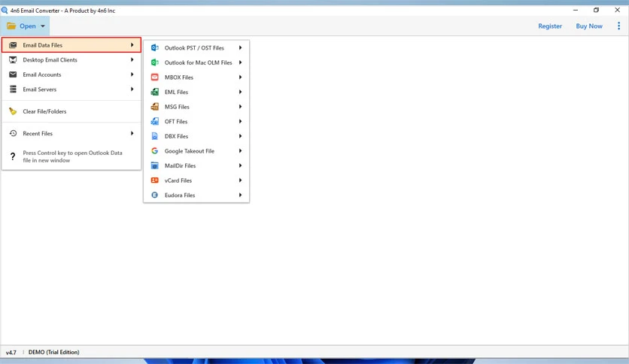Screen dimensions: 629x364
Task: Click the vCard Files contact icon
Action: 154,180
